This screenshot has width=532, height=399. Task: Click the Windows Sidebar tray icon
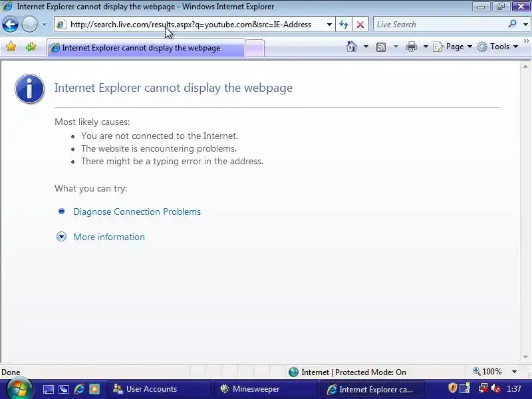click(x=465, y=388)
